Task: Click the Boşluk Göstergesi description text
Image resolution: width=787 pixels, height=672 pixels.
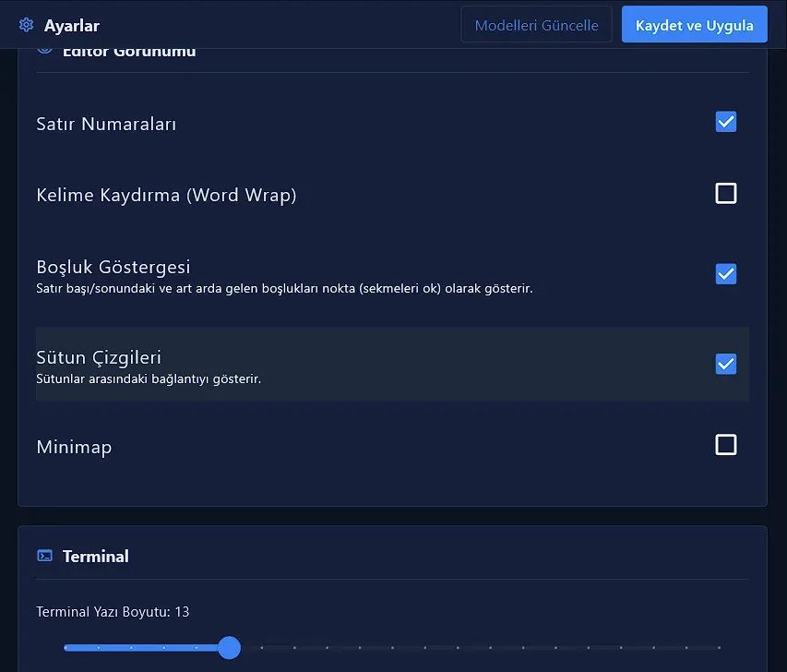Action: (x=284, y=288)
